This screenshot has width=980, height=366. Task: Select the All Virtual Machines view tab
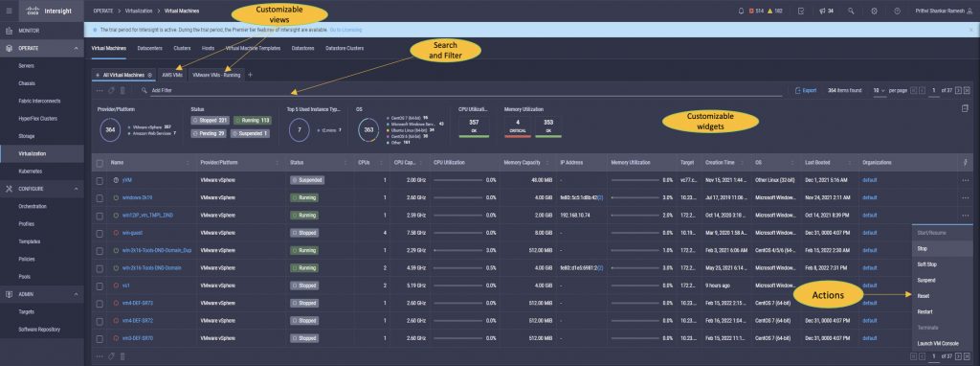coord(123,75)
